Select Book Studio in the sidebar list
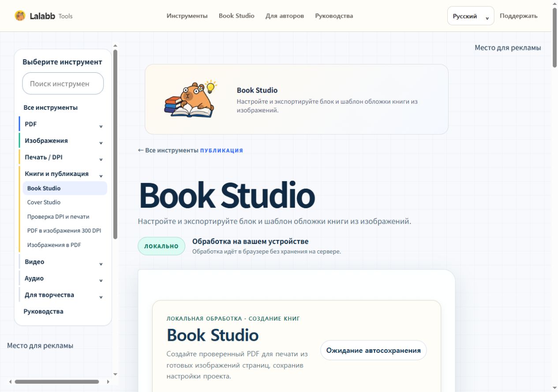Image resolution: width=558 pixels, height=392 pixels. 65,188
